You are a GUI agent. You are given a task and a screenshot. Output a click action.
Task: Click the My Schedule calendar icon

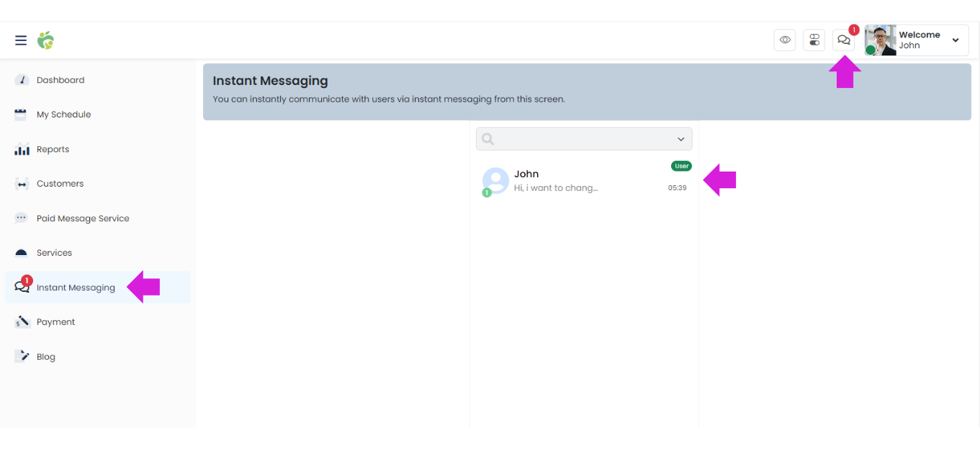click(21, 115)
